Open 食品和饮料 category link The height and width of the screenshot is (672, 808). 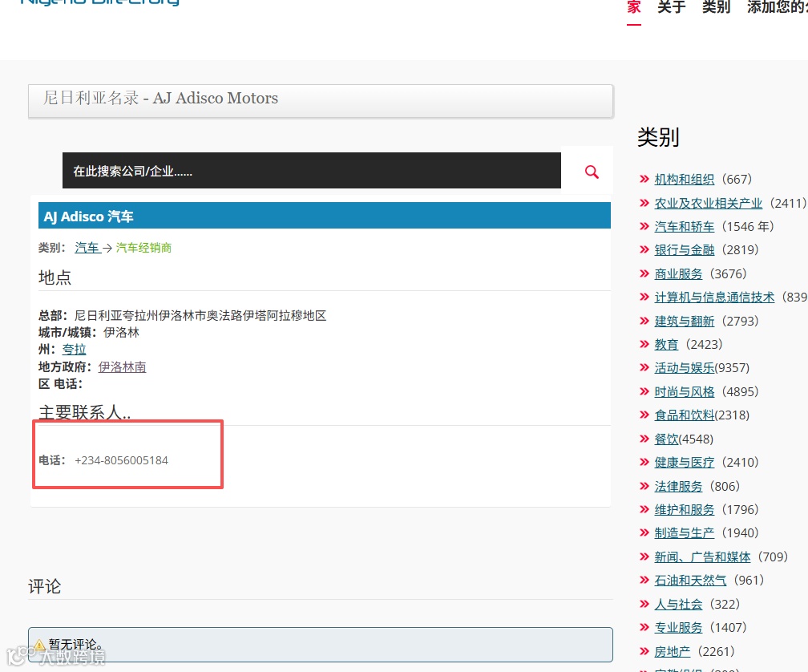coord(685,415)
